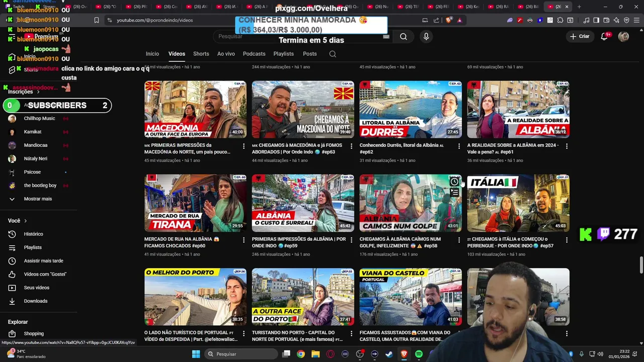Open the notifications bell showing 9+
Screen dimensions: 644x362
pyautogui.click(x=605, y=37)
